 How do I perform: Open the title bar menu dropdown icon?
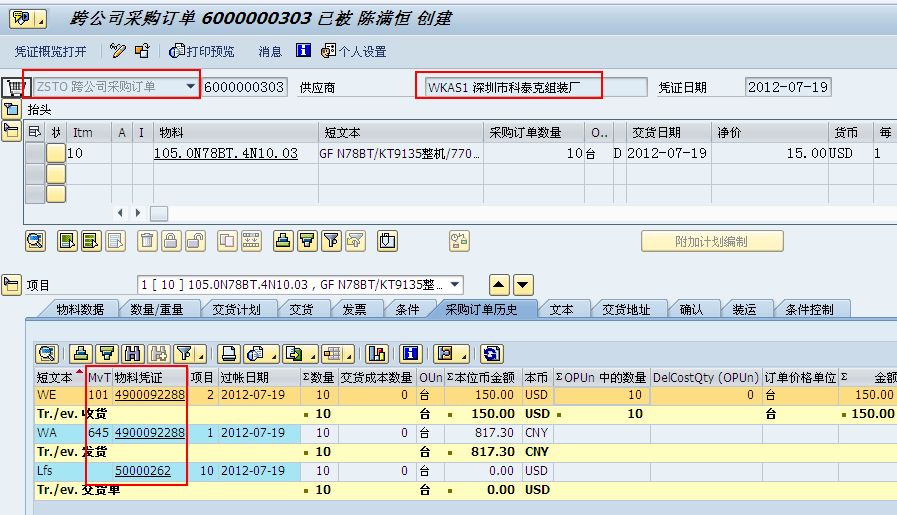41,21
